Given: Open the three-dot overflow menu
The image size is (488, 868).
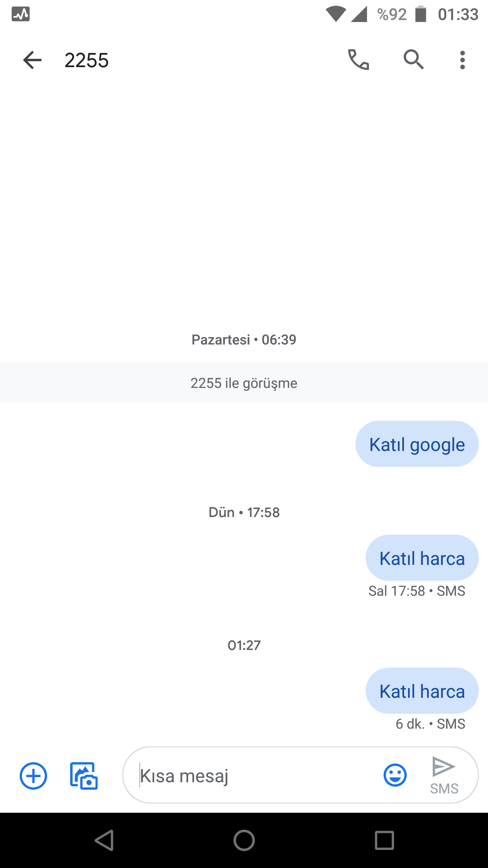Looking at the screenshot, I should point(462,60).
